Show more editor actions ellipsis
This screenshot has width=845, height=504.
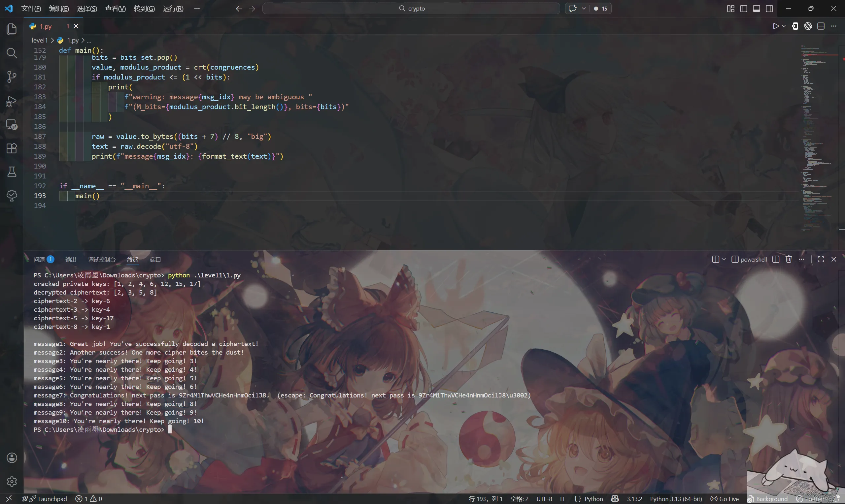(x=833, y=26)
